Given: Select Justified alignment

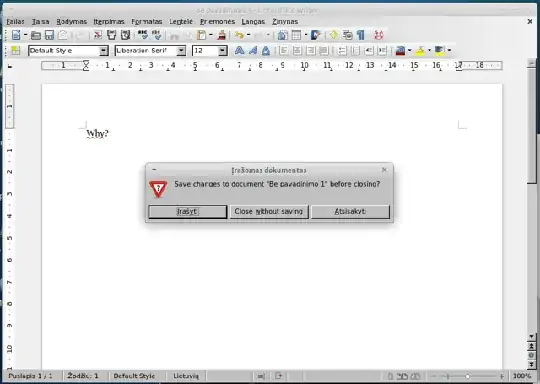Looking at the screenshot, I should pos(324,51).
